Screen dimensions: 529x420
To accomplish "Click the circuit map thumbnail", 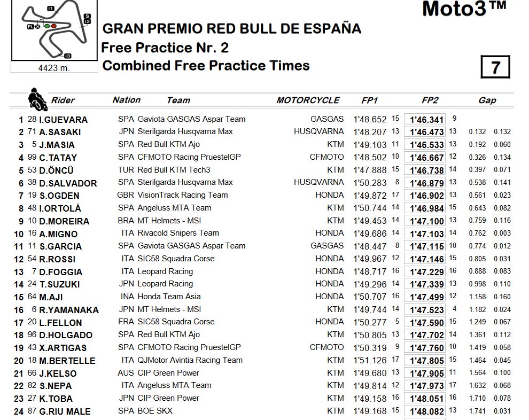I will pyautogui.click(x=55, y=30).
